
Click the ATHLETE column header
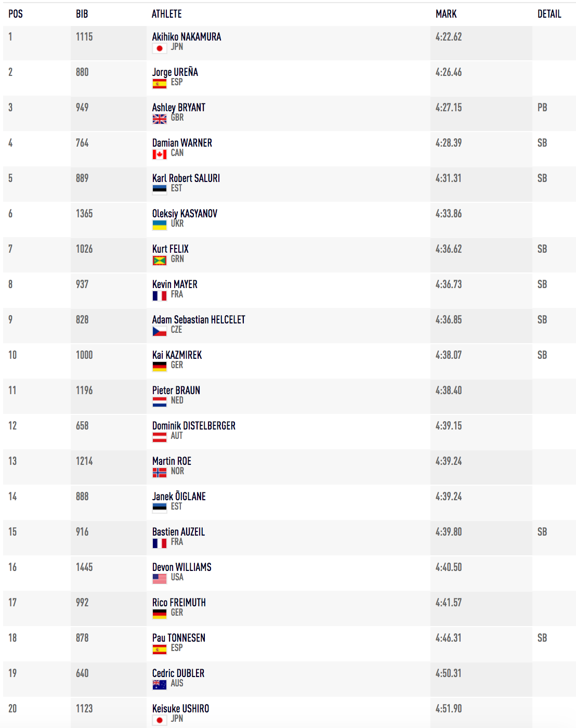pyautogui.click(x=167, y=14)
